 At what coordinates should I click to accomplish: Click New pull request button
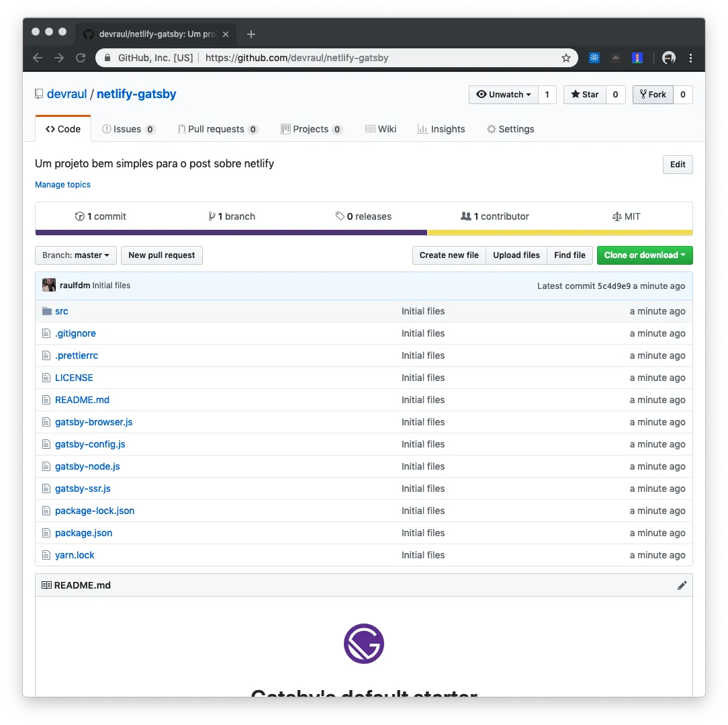click(x=162, y=255)
